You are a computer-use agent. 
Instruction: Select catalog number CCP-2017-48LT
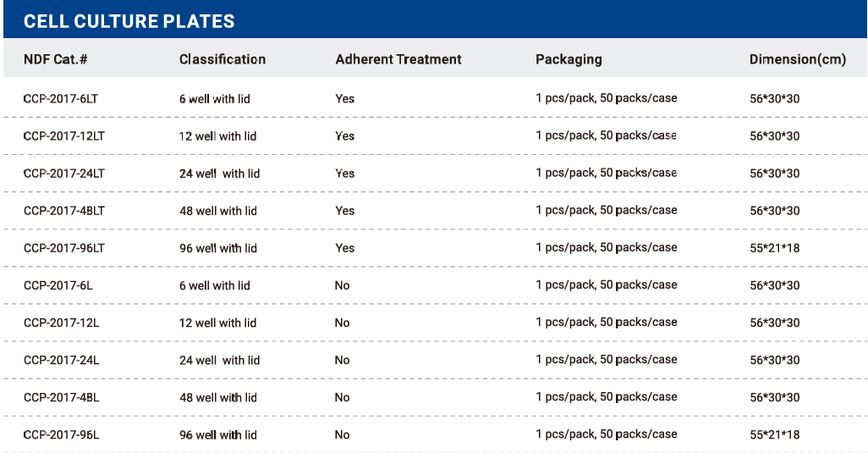tap(64, 211)
